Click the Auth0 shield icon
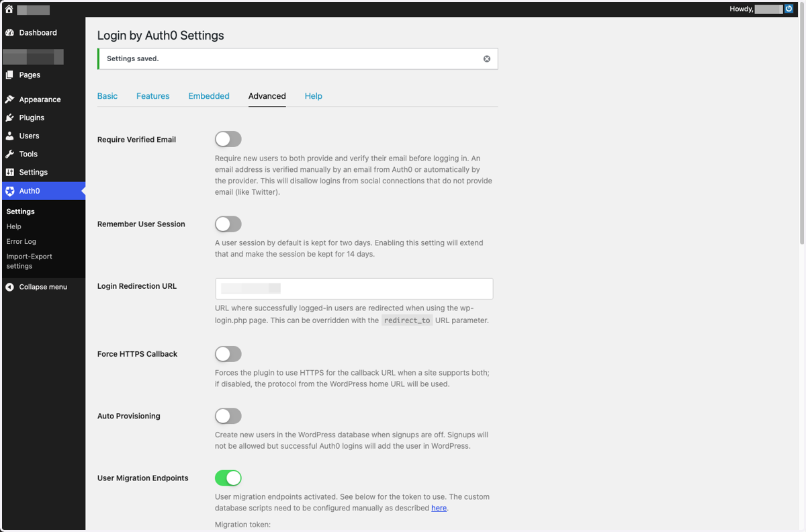806x532 pixels. click(9, 191)
